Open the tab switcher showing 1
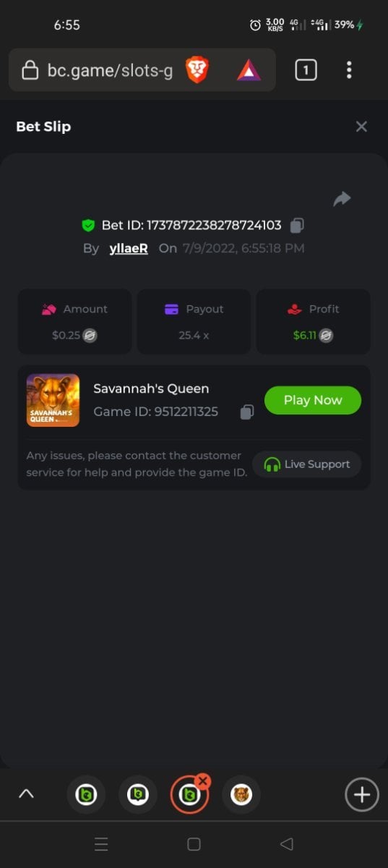 tap(306, 70)
